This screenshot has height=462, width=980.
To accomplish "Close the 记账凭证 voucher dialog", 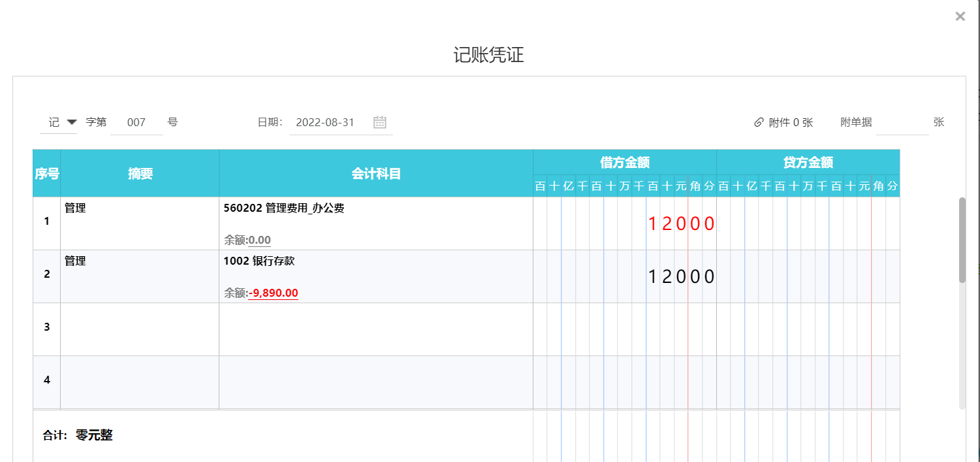I will [x=960, y=16].
